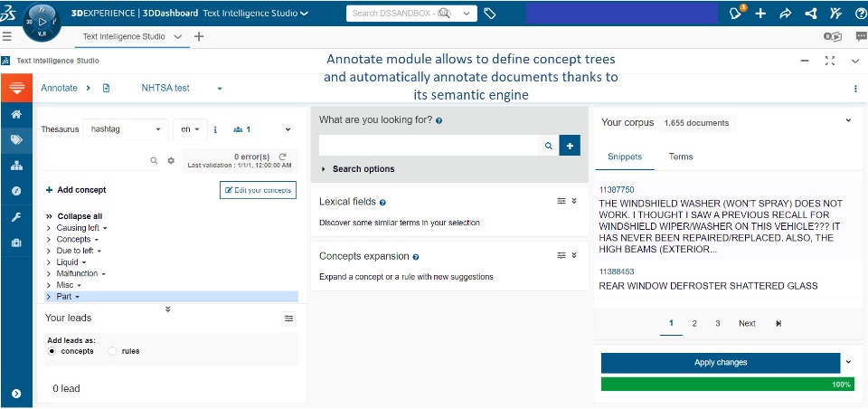Click Concepts expansion help icon

click(x=416, y=257)
